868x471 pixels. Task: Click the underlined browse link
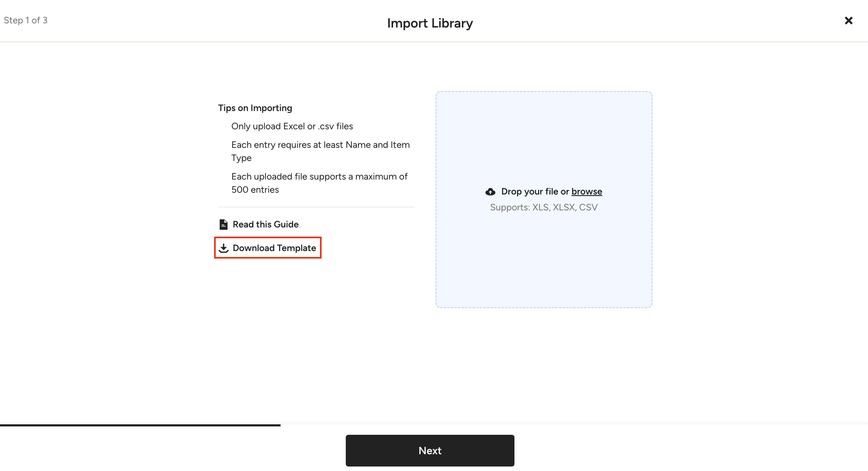[587, 192]
